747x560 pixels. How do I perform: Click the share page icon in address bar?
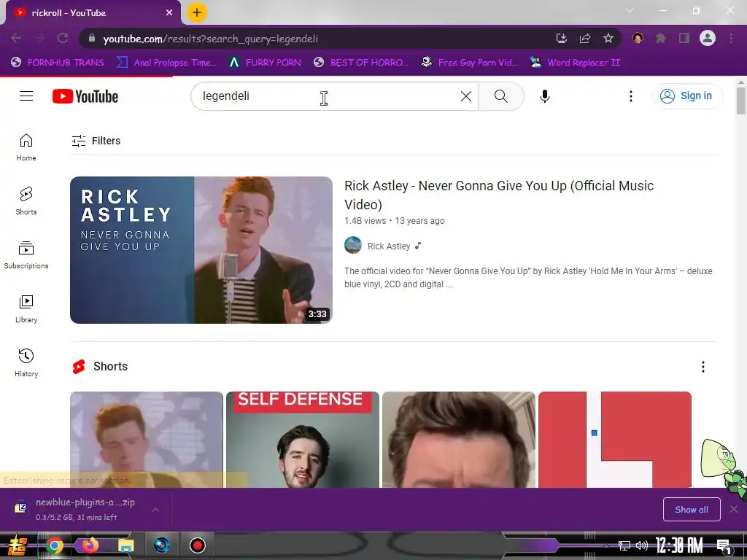(585, 39)
